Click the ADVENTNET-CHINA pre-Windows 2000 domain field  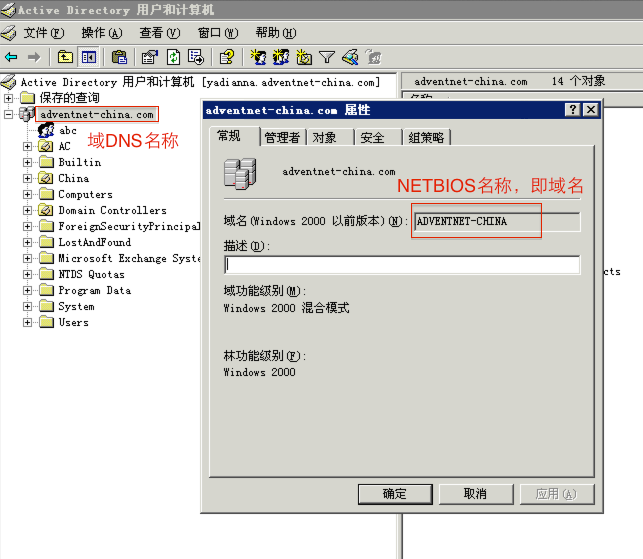[497, 221]
